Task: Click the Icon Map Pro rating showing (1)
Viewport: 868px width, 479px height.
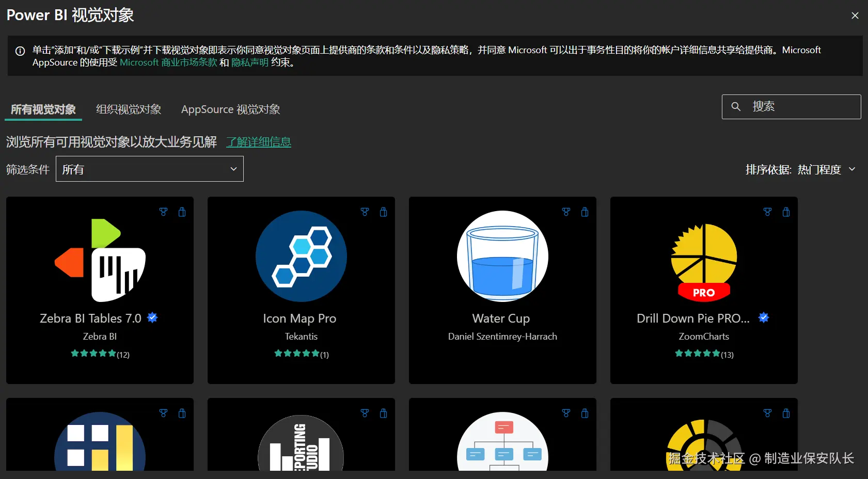Action: point(302,354)
